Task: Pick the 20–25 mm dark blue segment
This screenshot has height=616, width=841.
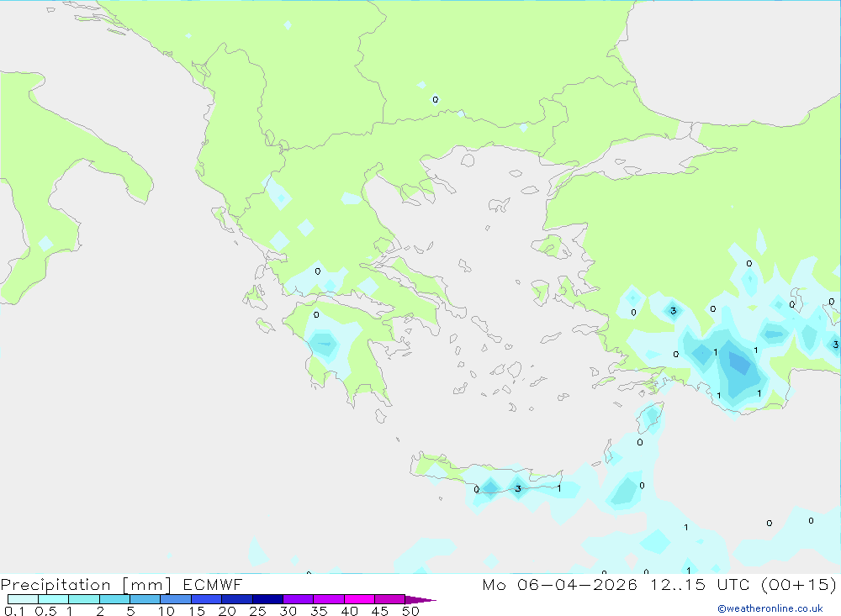Action: click(x=236, y=599)
